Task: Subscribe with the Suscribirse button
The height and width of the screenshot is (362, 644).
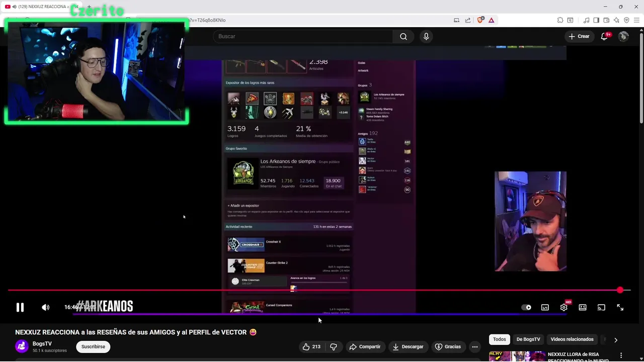Action: click(x=93, y=346)
